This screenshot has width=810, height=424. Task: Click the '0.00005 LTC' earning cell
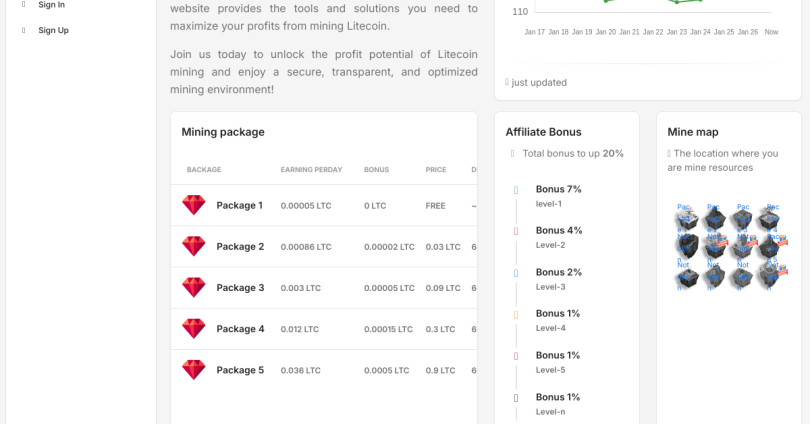point(306,206)
